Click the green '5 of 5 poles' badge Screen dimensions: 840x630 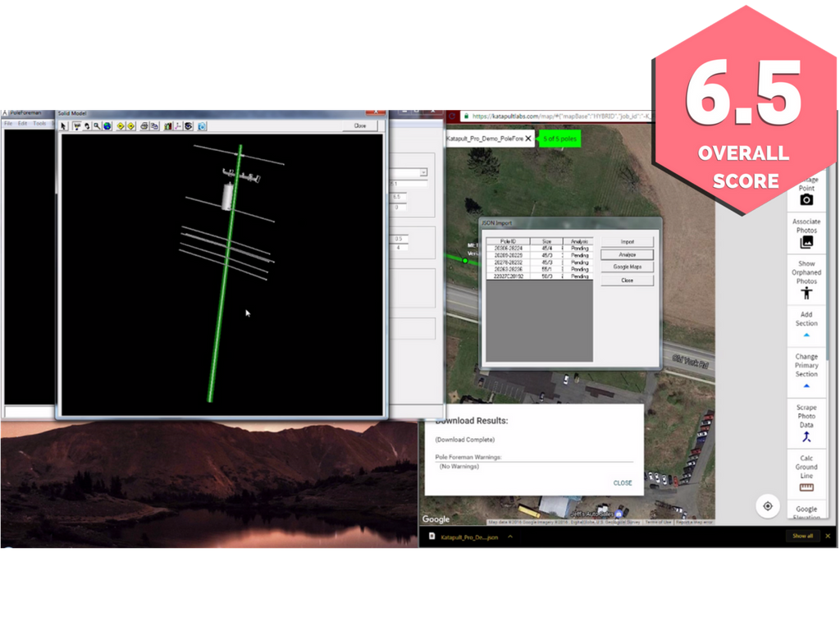(559, 139)
